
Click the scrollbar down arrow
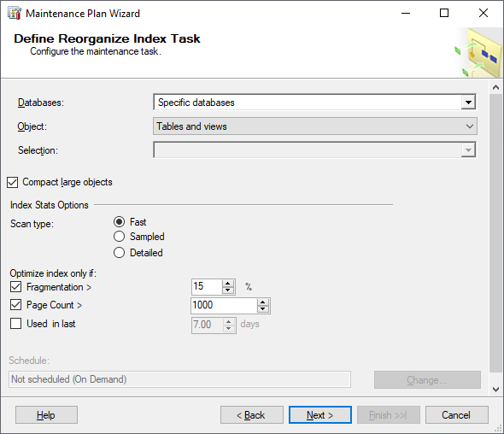pos(495,390)
